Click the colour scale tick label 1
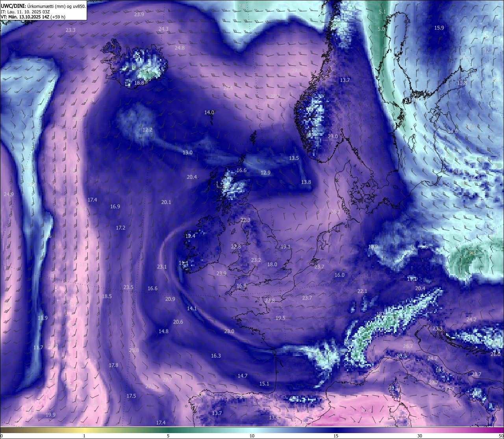 click(x=84, y=436)
